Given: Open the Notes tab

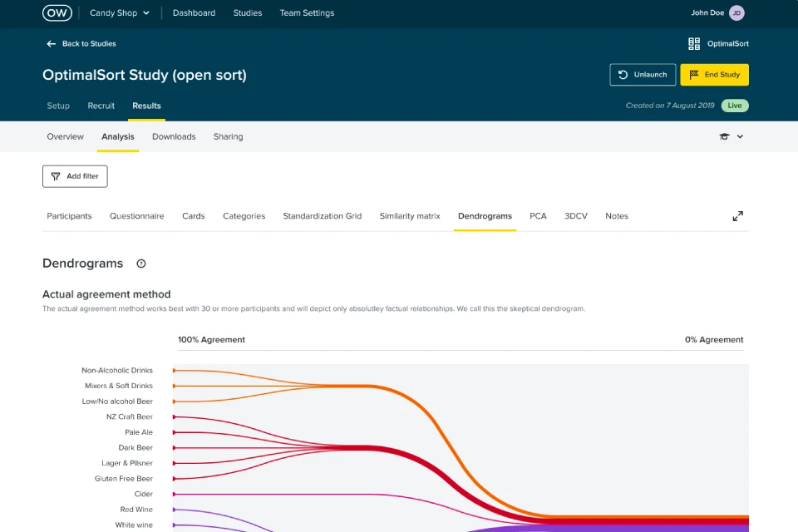Looking at the screenshot, I should pyautogui.click(x=616, y=216).
